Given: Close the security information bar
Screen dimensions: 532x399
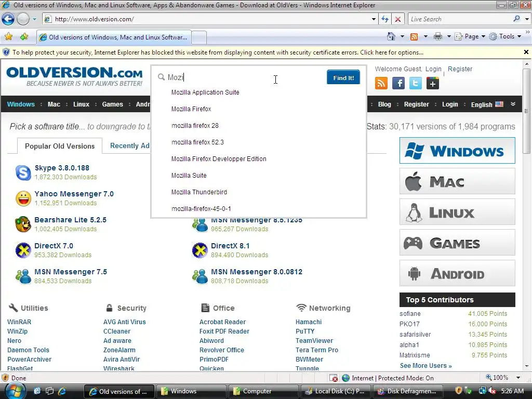Looking at the screenshot, I should pos(526,52).
